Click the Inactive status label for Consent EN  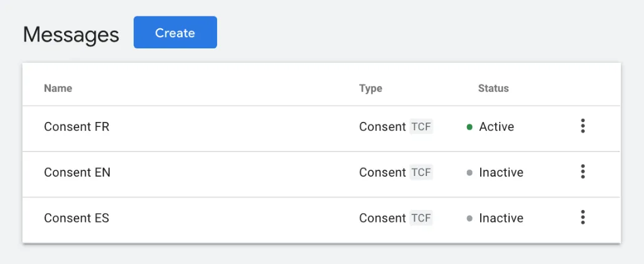tap(501, 172)
